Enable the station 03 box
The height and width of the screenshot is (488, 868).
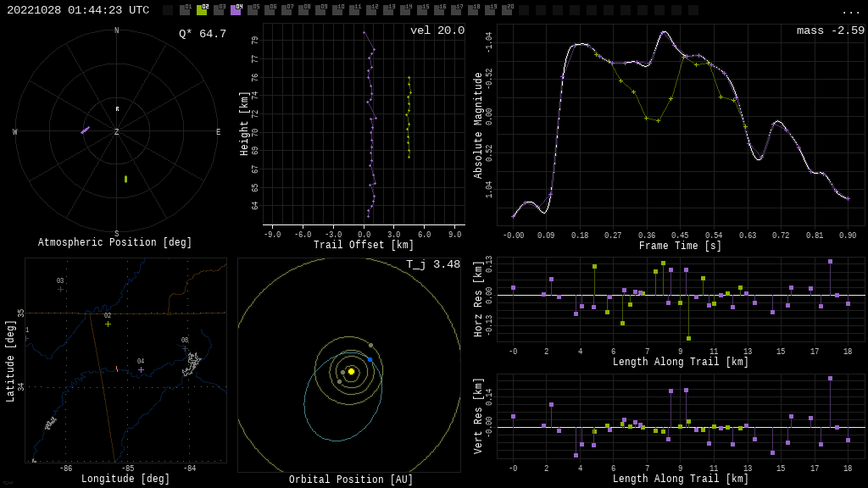(x=219, y=10)
